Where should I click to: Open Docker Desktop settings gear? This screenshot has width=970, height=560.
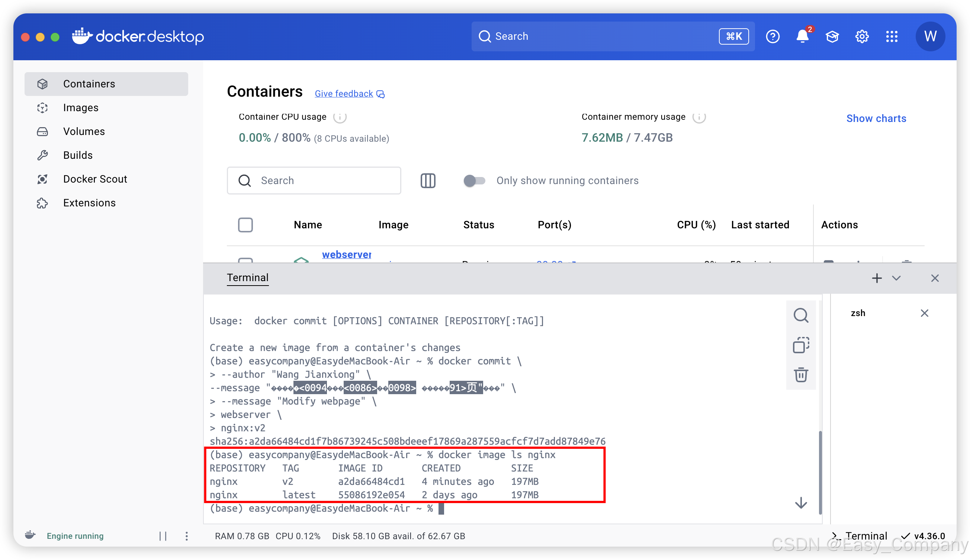tap(861, 36)
